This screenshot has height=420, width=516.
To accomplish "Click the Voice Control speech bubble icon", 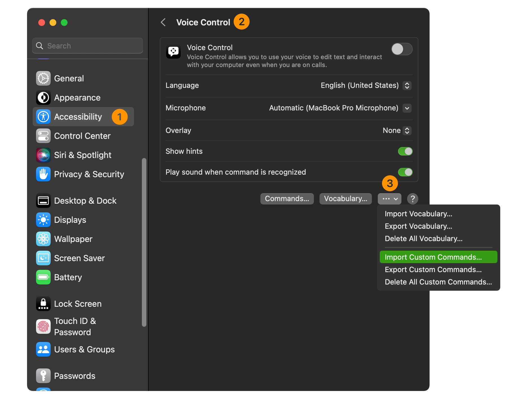I will [x=173, y=52].
